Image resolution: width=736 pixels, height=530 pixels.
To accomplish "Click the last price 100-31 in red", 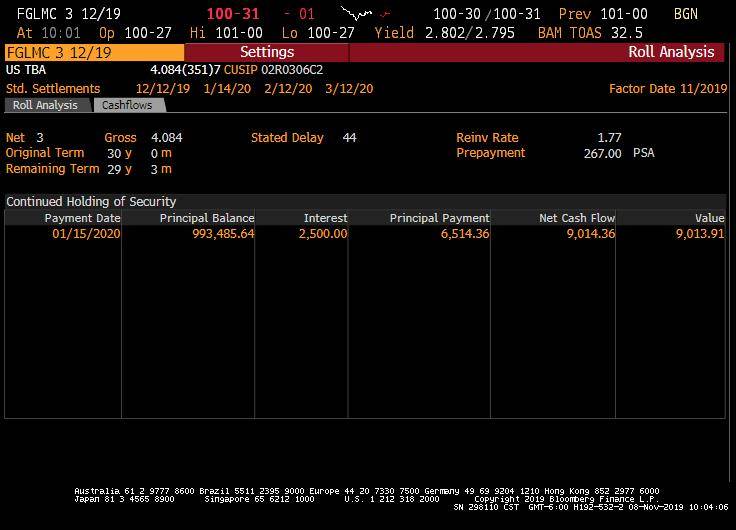I will (233, 14).
